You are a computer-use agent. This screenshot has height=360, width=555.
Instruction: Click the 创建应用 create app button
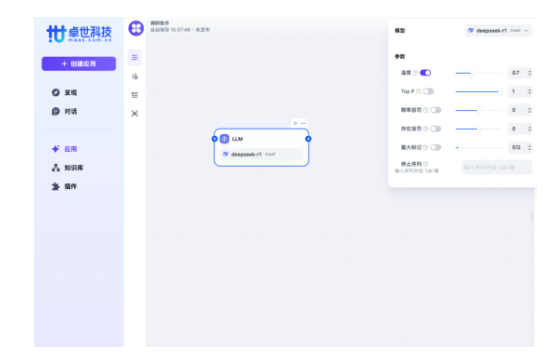79,64
